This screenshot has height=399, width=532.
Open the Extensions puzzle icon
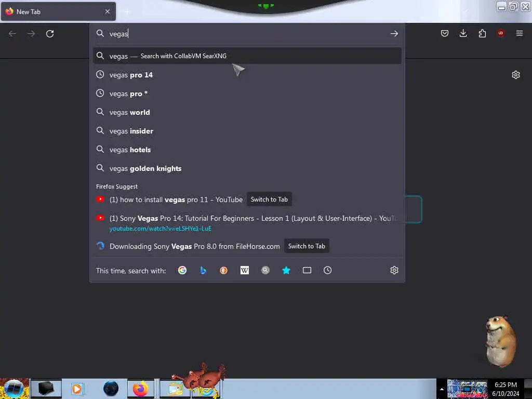(x=482, y=33)
